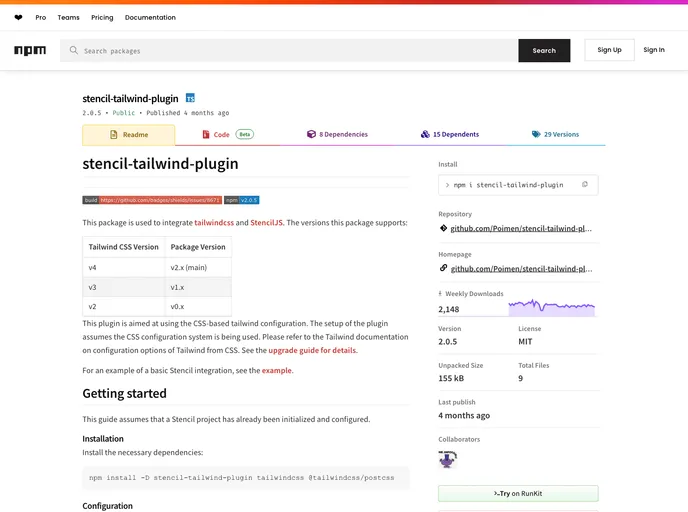
Task: Click the 'v2.x (main)' table cell
Action: pyautogui.click(x=198, y=267)
